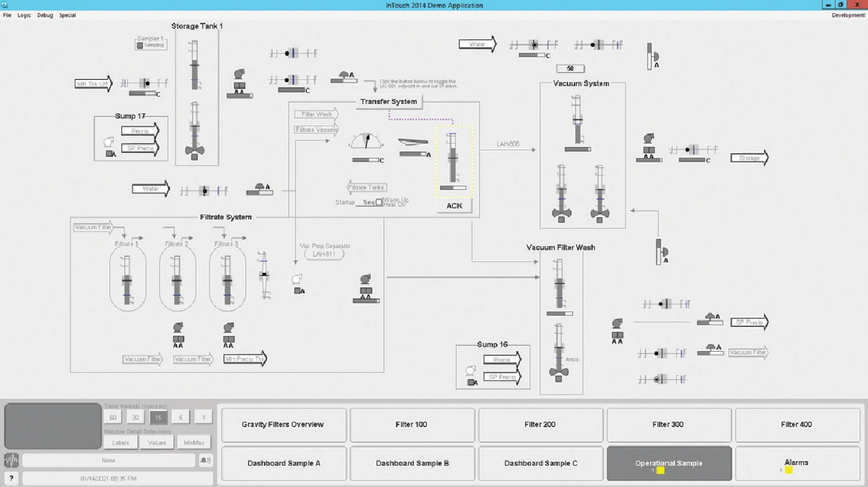Open help with the question mark button
The image size is (868, 487).
11,479
